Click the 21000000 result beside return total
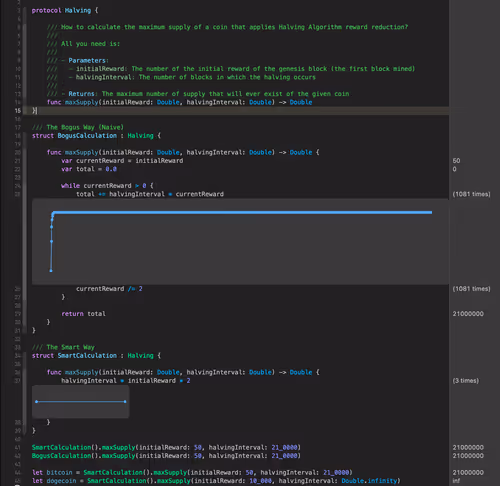The height and width of the screenshot is (486, 500). pos(468,314)
